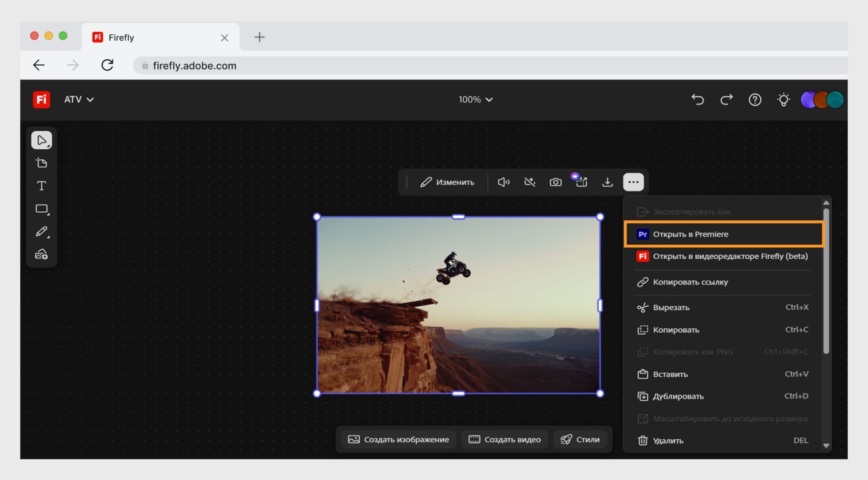Pick the pencil drawing tool
Image resolution: width=868 pixels, height=480 pixels.
click(x=41, y=231)
